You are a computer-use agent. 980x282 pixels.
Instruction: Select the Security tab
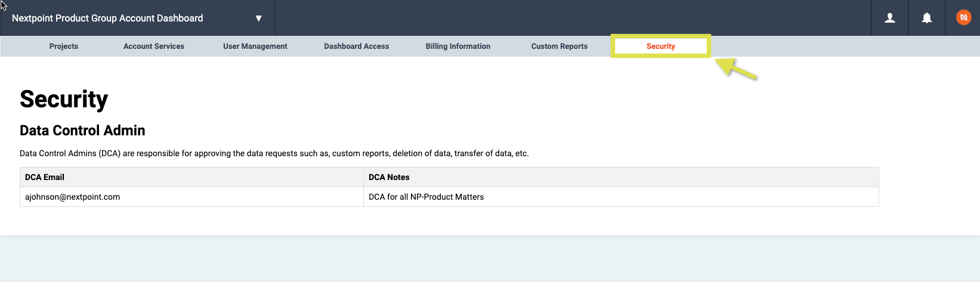[x=661, y=47]
